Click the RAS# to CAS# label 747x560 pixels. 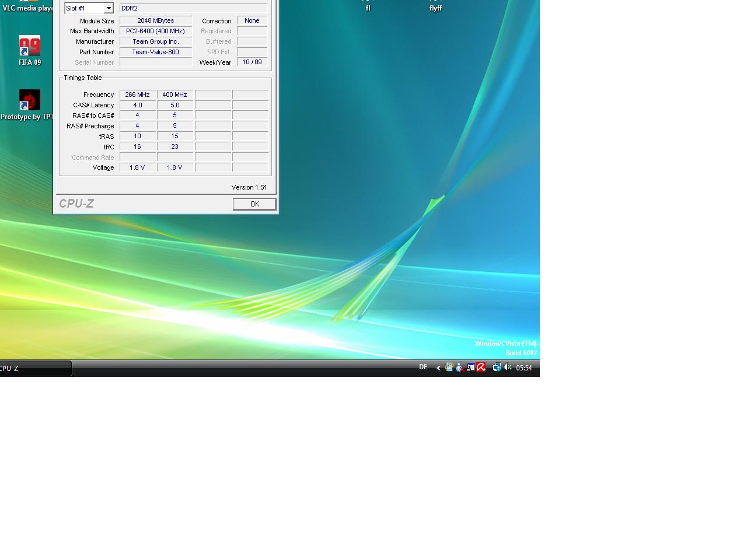pyautogui.click(x=93, y=116)
